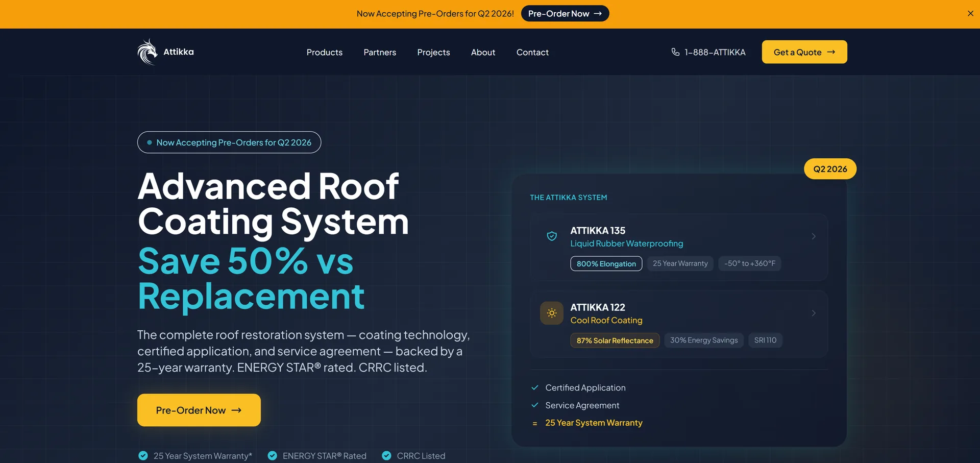Close the pre-order announcement banner
Image resolution: width=980 pixels, height=463 pixels.
(970, 14)
